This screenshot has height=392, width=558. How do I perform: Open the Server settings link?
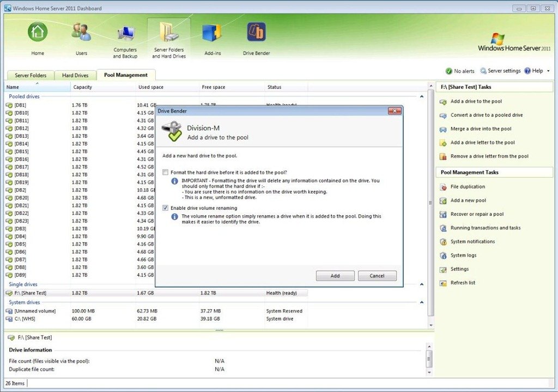[x=504, y=71]
